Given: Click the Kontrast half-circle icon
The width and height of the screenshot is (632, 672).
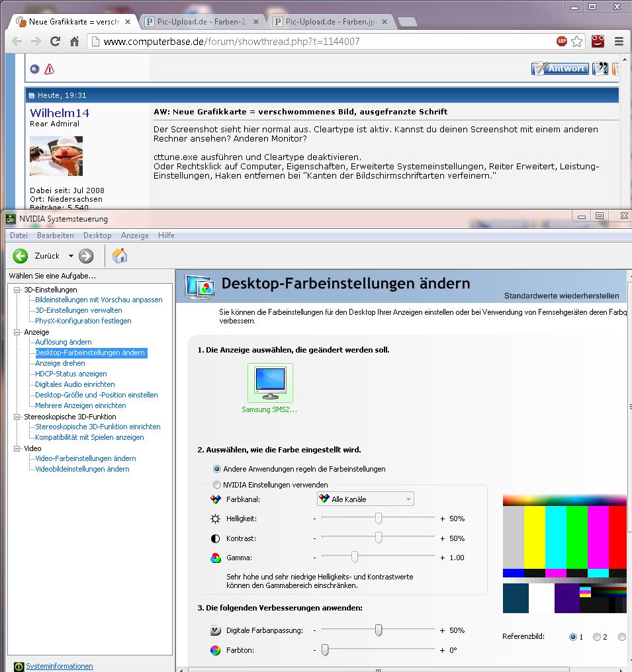Looking at the screenshot, I should point(215,538).
